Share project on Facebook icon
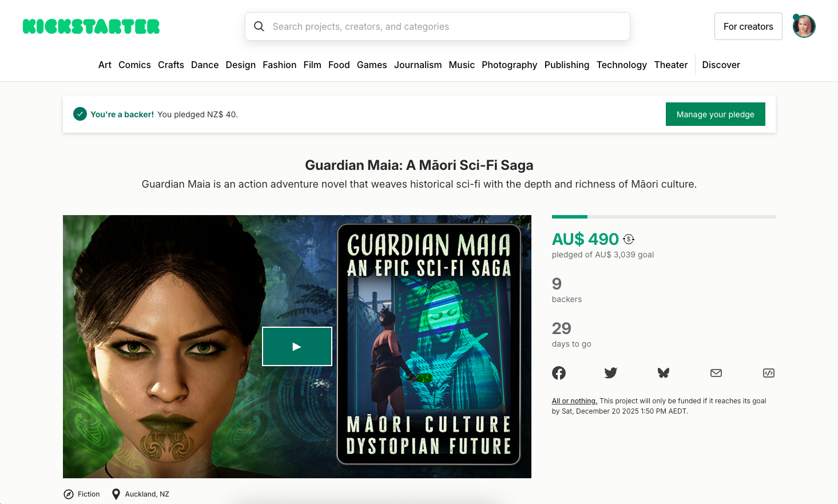This screenshot has width=838, height=504. (559, 373)
